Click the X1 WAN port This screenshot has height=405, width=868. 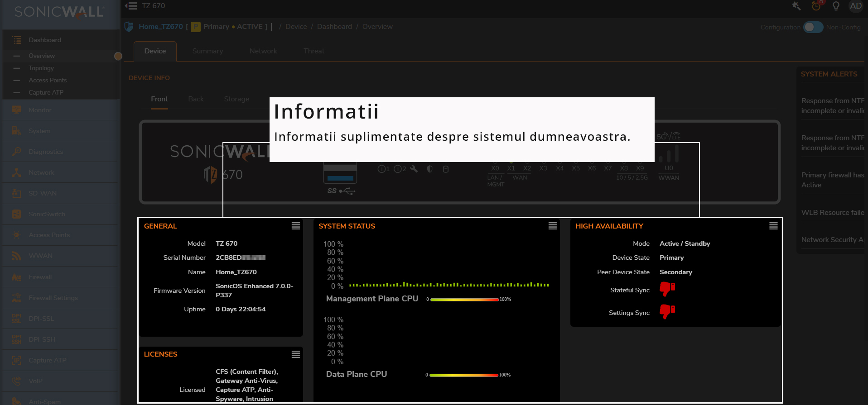[x=511, y=168]
